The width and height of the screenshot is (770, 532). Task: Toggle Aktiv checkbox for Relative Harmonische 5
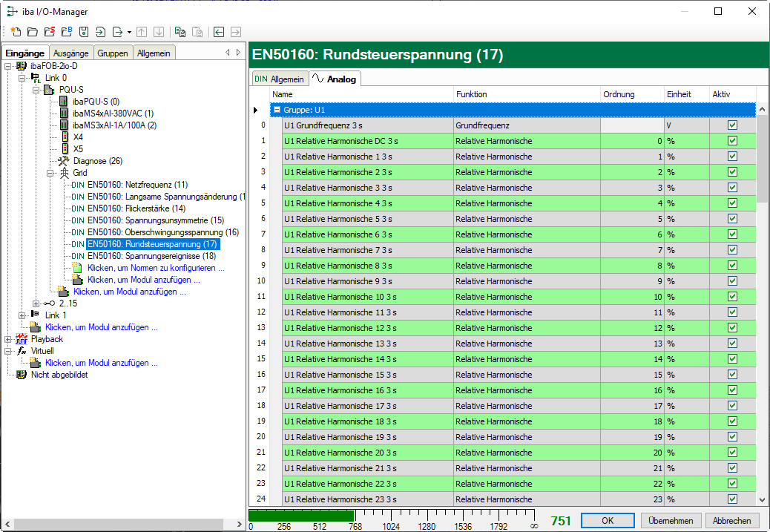[732, 219]
